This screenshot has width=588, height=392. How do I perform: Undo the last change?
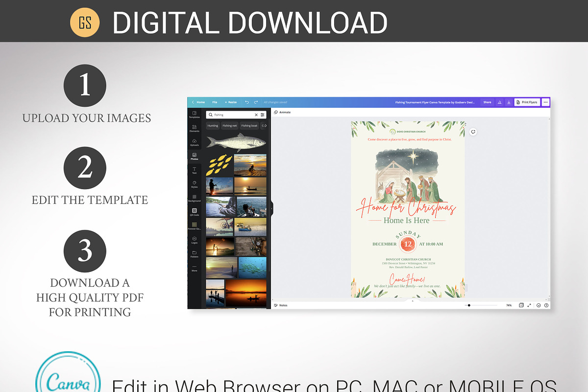click(x=247, y=102)
